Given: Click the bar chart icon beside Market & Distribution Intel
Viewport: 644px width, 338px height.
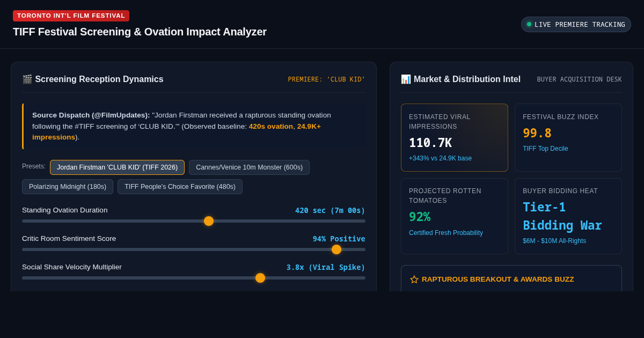Looking at the screenshot, I should [406, 79].
